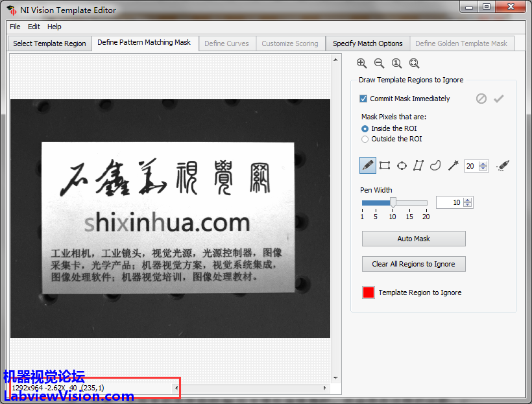
Task: Click the zoom out magnifier icon
Action: click(379, 63)
